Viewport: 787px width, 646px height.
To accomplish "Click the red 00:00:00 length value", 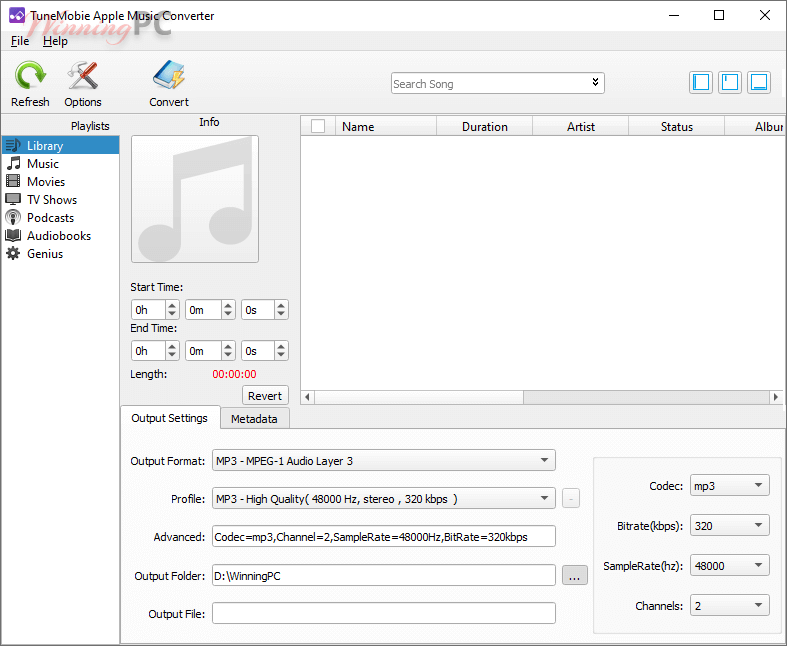I will tap(234, 374).
